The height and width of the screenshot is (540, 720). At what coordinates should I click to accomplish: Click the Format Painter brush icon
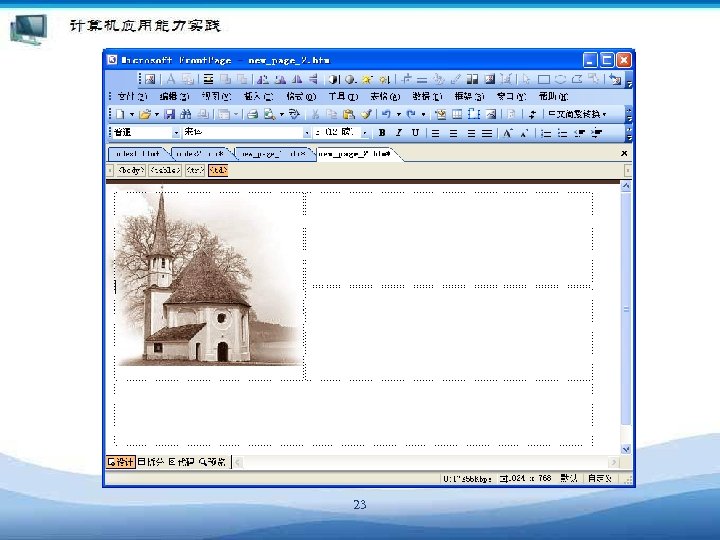366,114
